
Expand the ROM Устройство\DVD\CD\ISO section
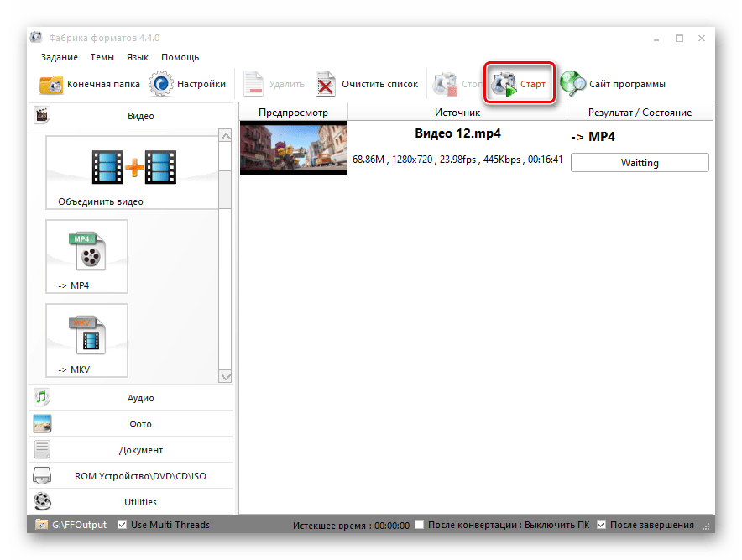131,476
